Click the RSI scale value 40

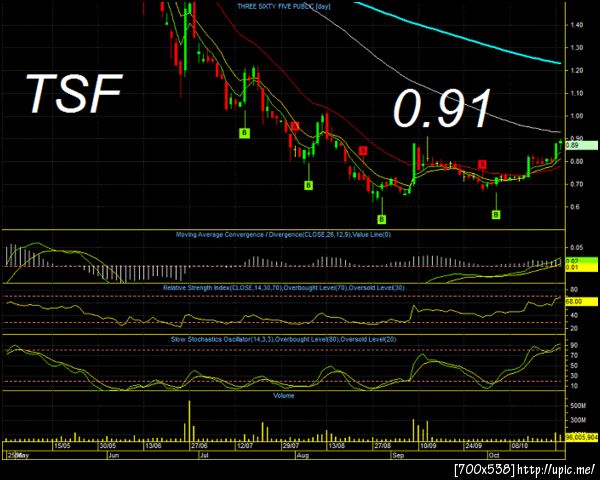pos(574,315)
